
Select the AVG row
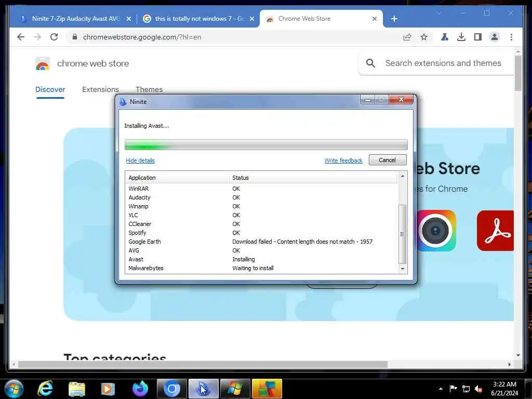point(261,250)
